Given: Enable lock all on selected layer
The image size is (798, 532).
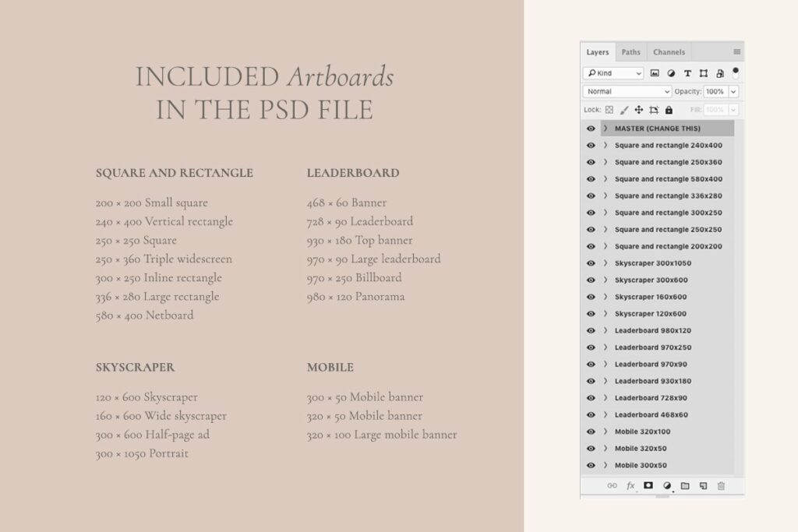Looking at the screenshot, I should click(669, 110).
